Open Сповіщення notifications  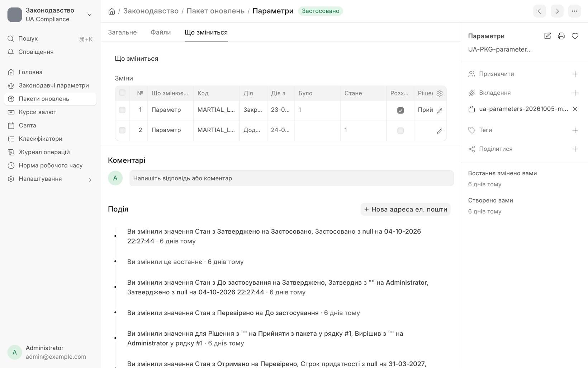[50, 52]
